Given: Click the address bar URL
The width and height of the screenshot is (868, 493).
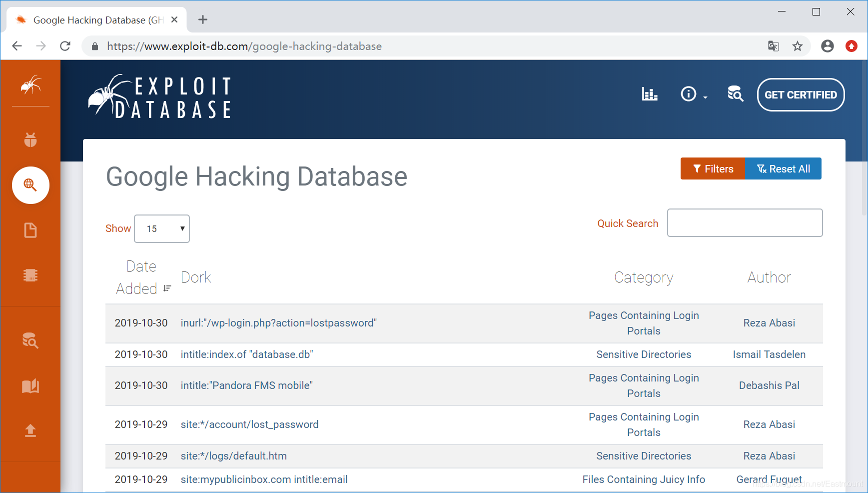Looking at the screenshot, I should point(244,46).
